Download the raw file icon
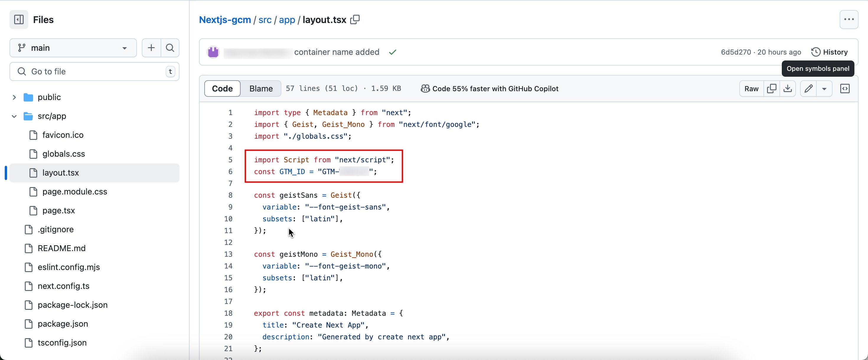 pyautogui.click(x=787, y=89)
